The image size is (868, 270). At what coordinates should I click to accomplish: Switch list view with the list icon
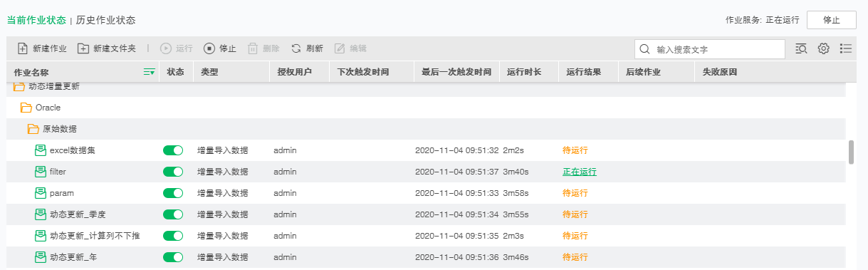846,48
